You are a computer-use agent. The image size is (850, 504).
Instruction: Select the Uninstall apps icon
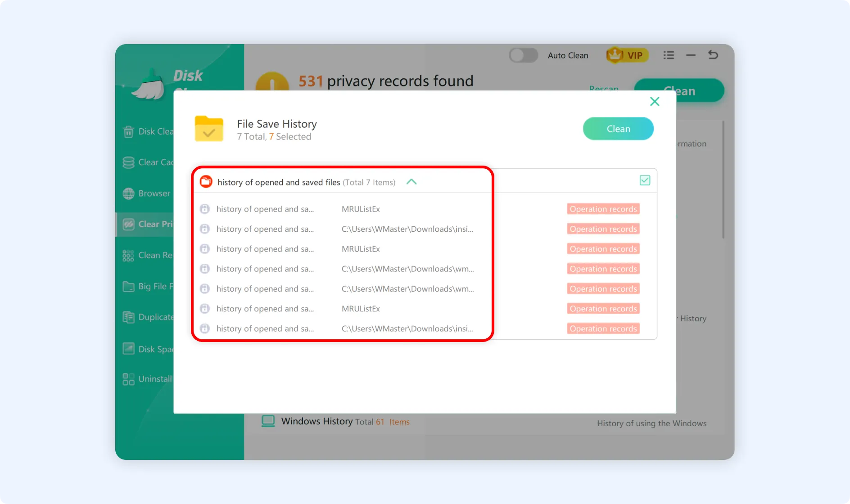[128, 379]
